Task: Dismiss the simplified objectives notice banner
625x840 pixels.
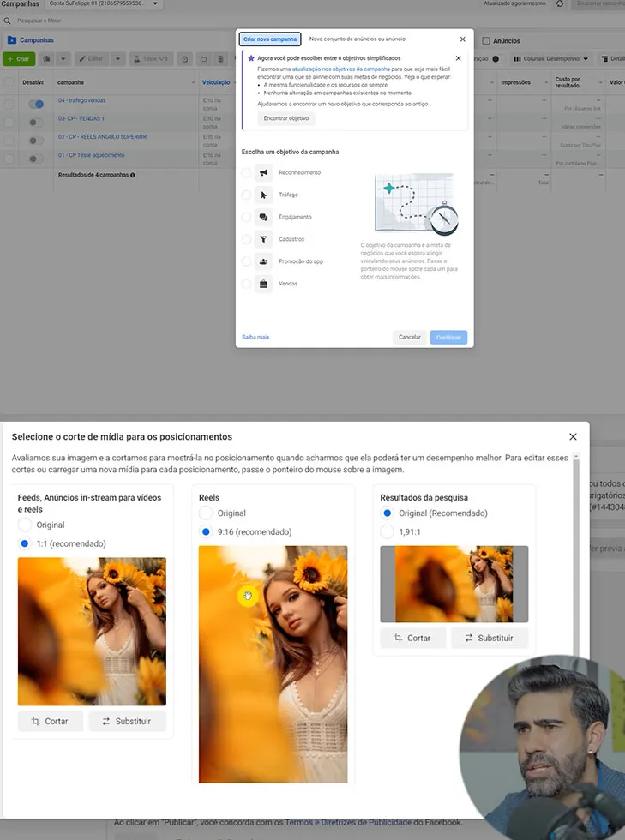Action: [x=458, y=58]
